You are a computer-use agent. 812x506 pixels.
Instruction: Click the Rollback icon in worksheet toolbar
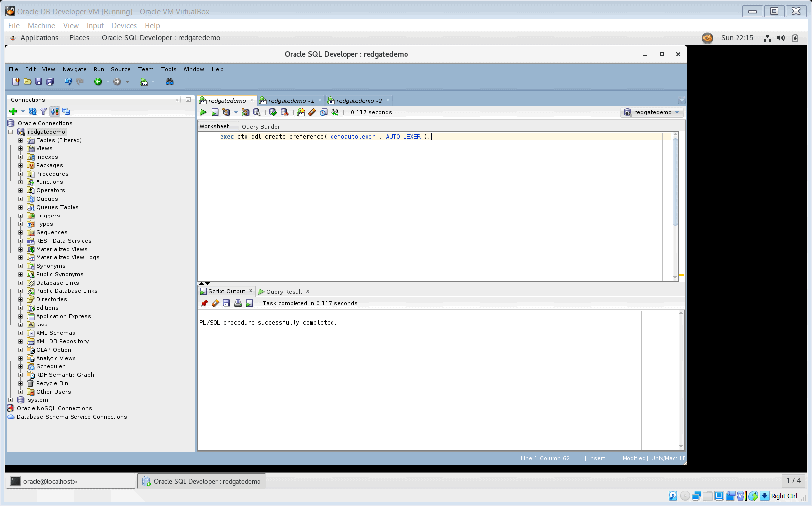click(284, 112)
